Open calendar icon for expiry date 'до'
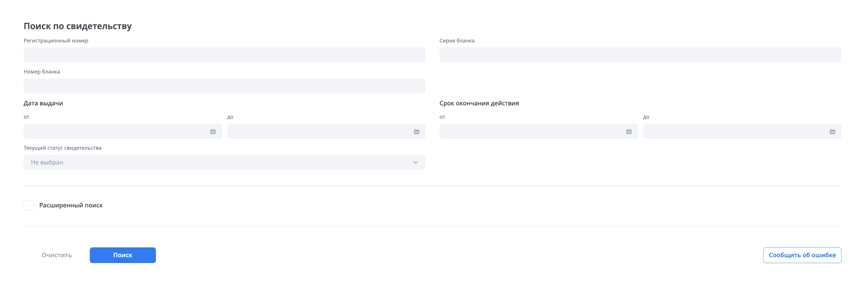The height and width of the screenshot is (288, 868). pyautogui.click(x=832, y=132)
